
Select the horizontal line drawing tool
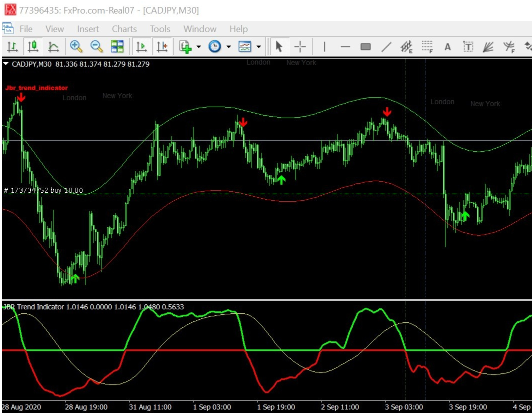(x=345, y=47)
